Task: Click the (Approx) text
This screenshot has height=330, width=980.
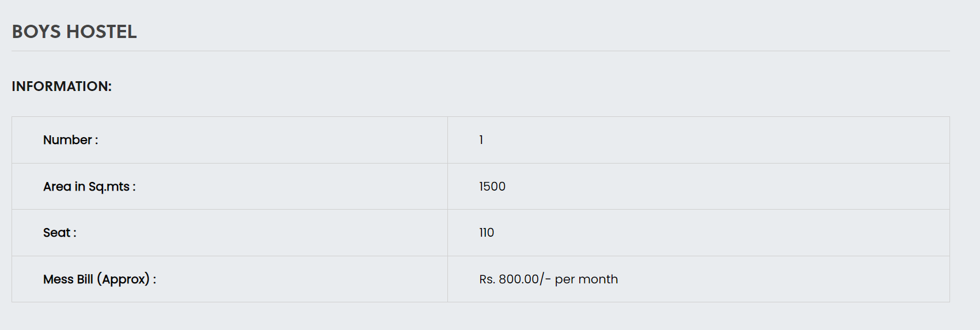Action: tap(123, 279)
